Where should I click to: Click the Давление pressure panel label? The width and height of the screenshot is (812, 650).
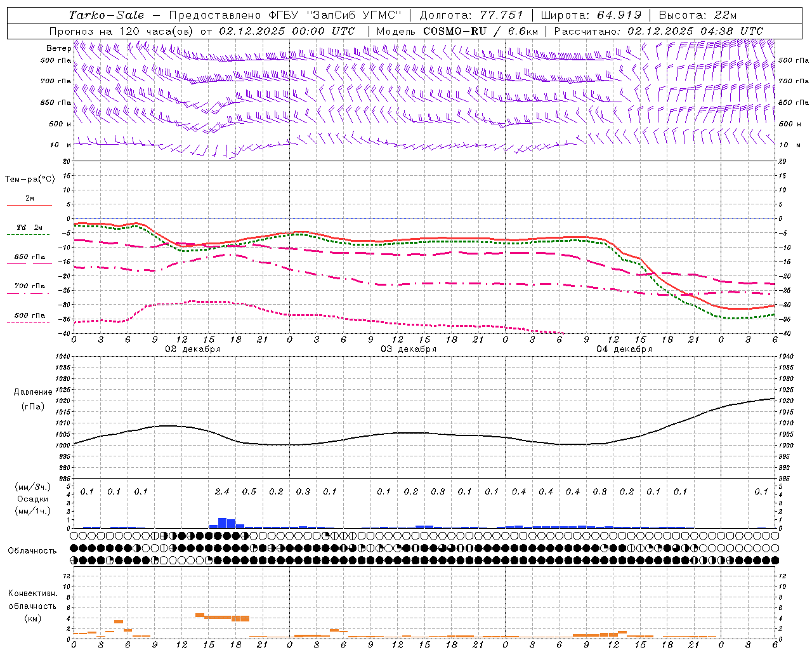(33, 392)
